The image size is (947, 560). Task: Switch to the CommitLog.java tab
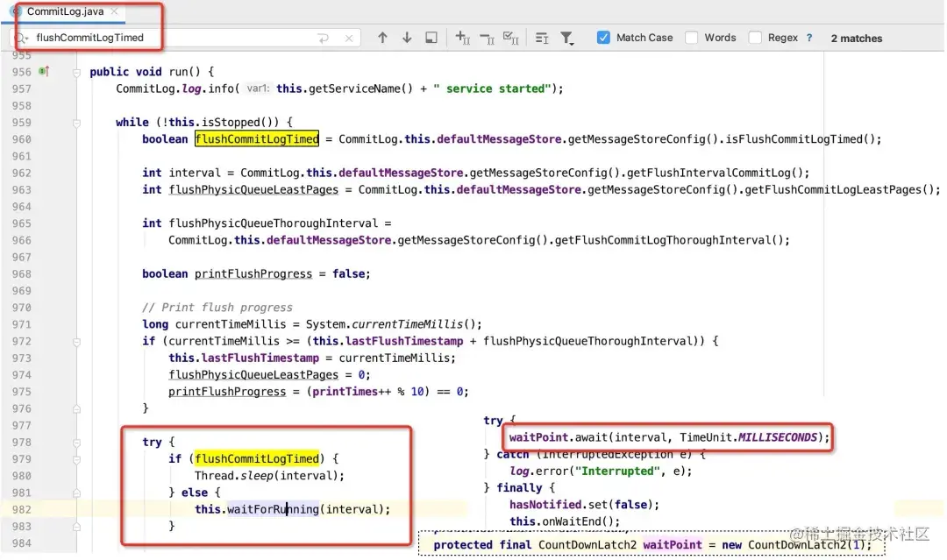tap(65, 11)
